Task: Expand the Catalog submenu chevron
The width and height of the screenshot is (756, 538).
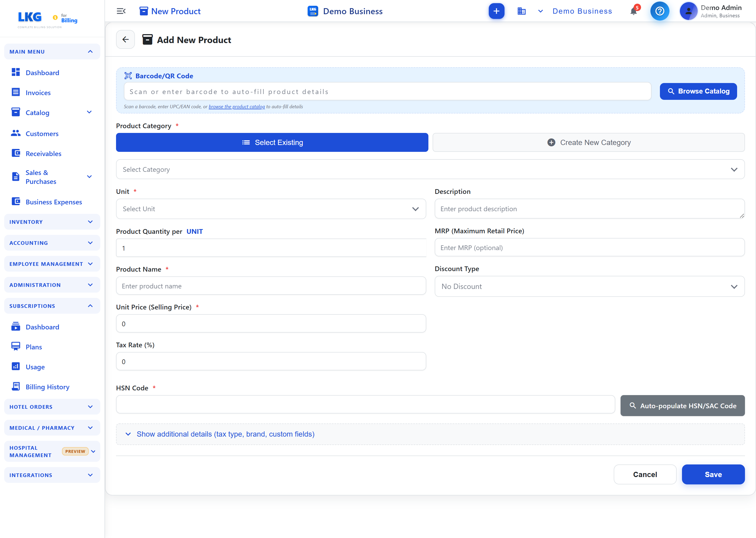Action: point(89,112)
